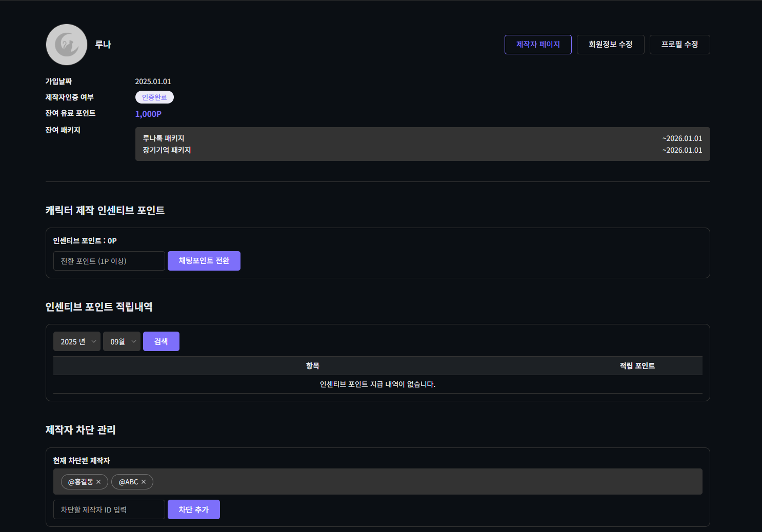Click the 루나 username text
Image resolution: width=762 pixels, height=532 pixels.
pyautogui.click(x=103, y=45)
